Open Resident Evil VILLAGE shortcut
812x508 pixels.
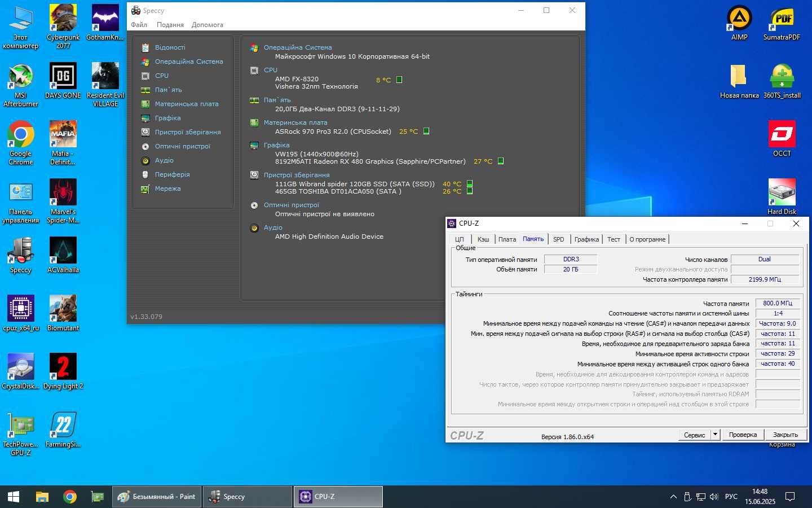105,85
